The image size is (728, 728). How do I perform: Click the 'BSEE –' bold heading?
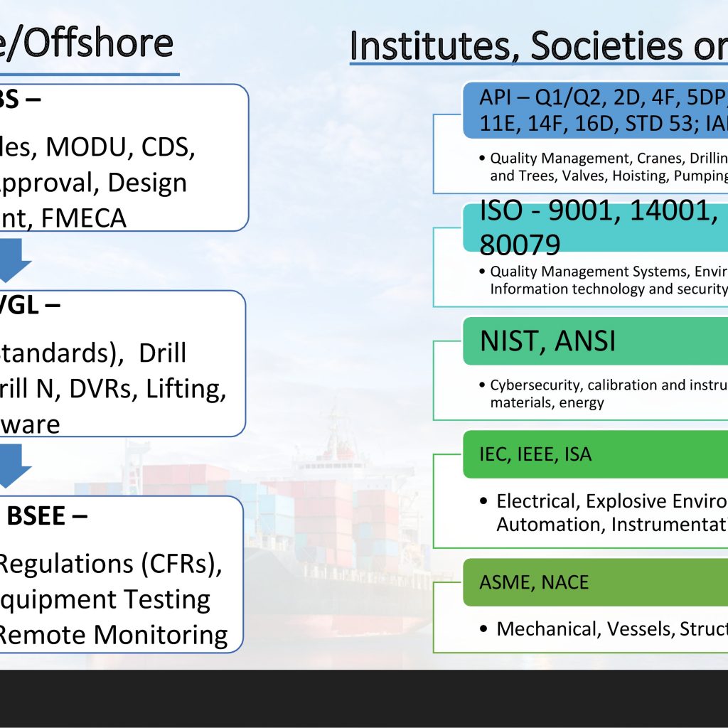pos(47,516)
